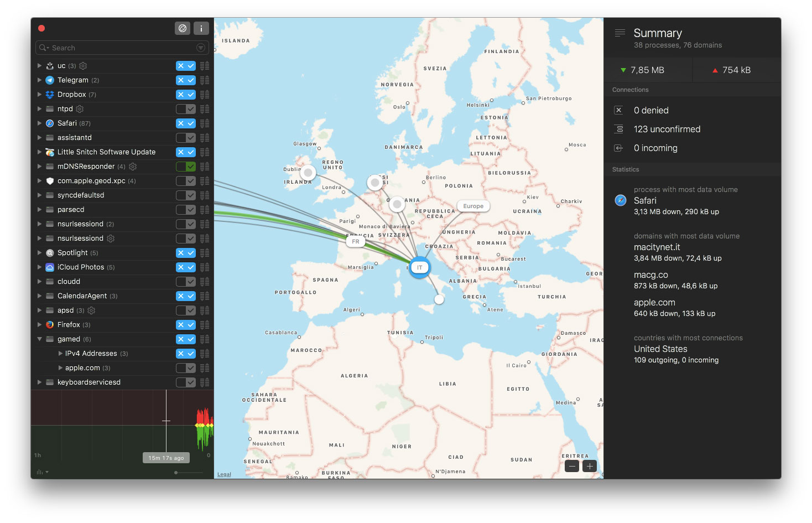The height and width of the screenshot is (523, 812).
Task: Click the uc process icon
Action: [x=50, y=66]
